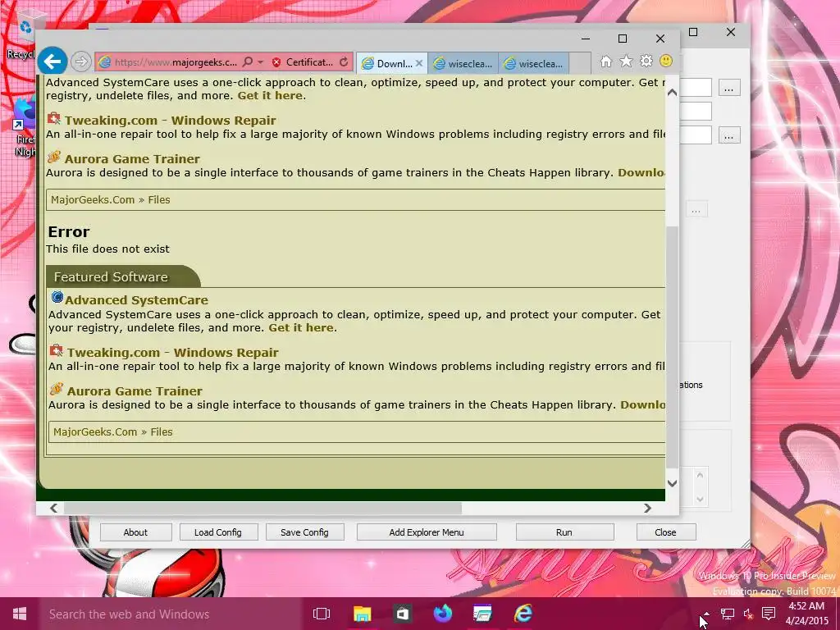Click About button in background window

[135, 532]
